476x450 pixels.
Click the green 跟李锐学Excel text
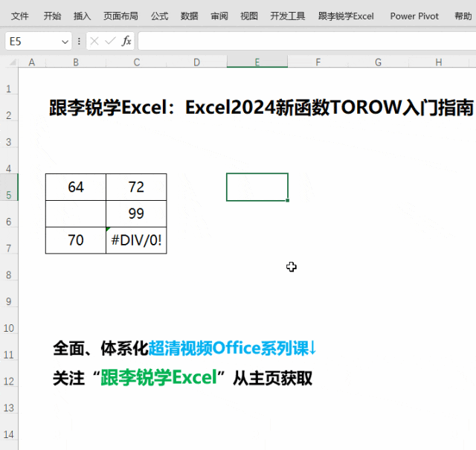[158, 377]
